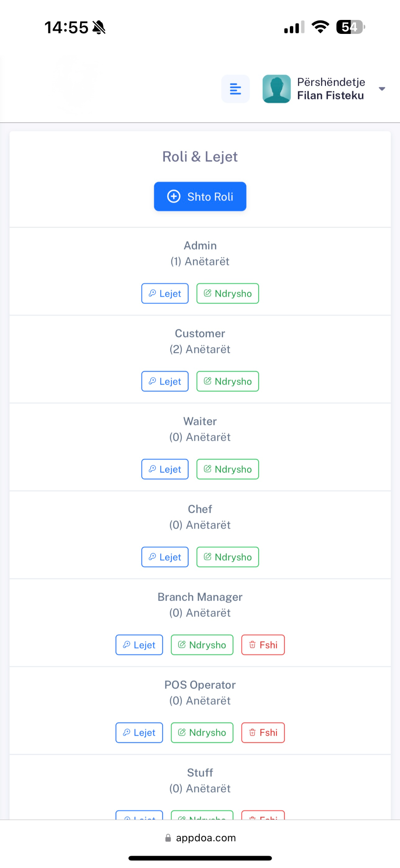Click Ndrysho for Waiter role
The width and height of the screenshot is (400, 868).
(228, 469)
